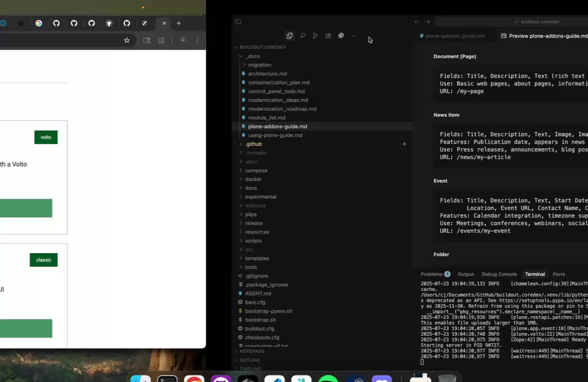
Task: Select the Preview plone-addons-guide.md tab
Action: click(x=544, y=36)
